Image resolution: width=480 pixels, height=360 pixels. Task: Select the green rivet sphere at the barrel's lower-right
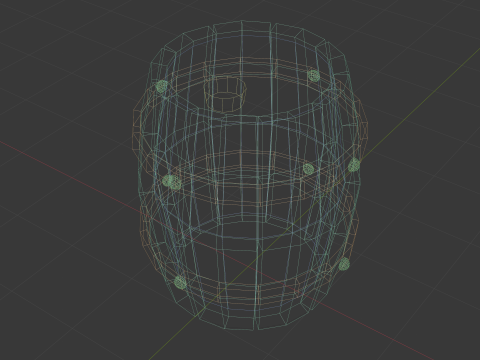point(344,264)
